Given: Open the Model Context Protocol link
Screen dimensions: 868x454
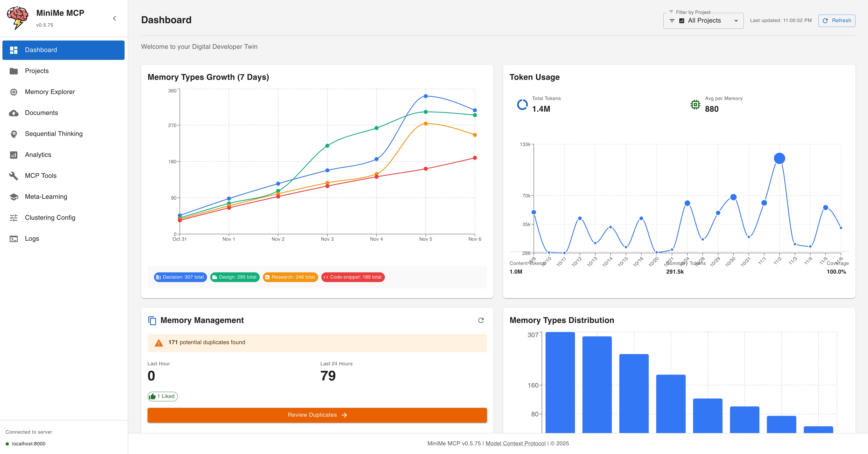Looking at the screenshot, I should click(516, 443).
